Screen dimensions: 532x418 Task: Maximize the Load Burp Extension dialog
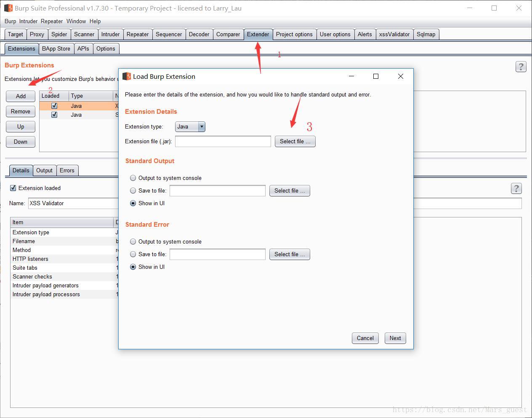[376, 76]
